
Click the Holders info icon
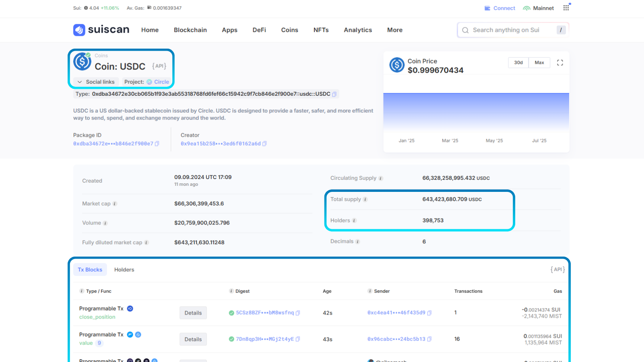(x=354, y=221)
